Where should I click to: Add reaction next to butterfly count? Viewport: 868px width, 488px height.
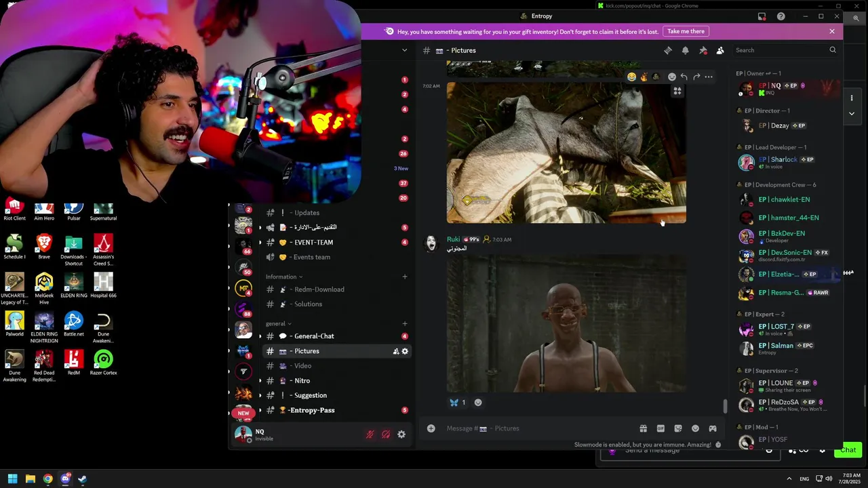(478, 403)
